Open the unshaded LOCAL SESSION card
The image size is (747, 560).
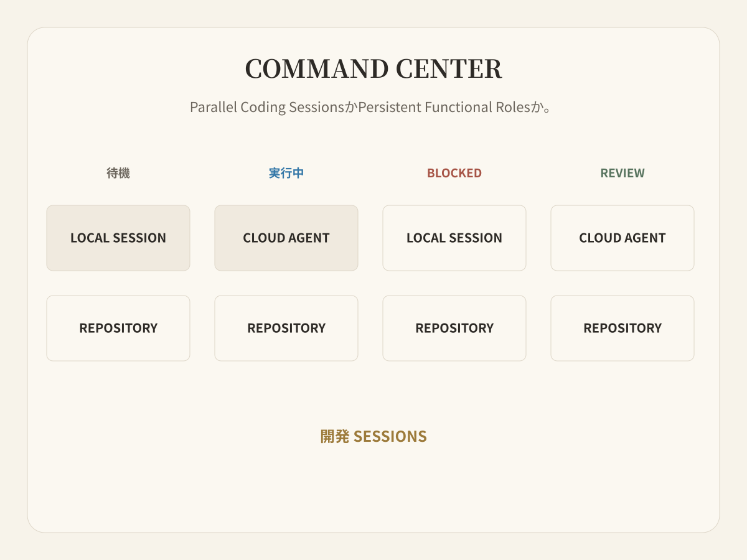click(454, 238)
